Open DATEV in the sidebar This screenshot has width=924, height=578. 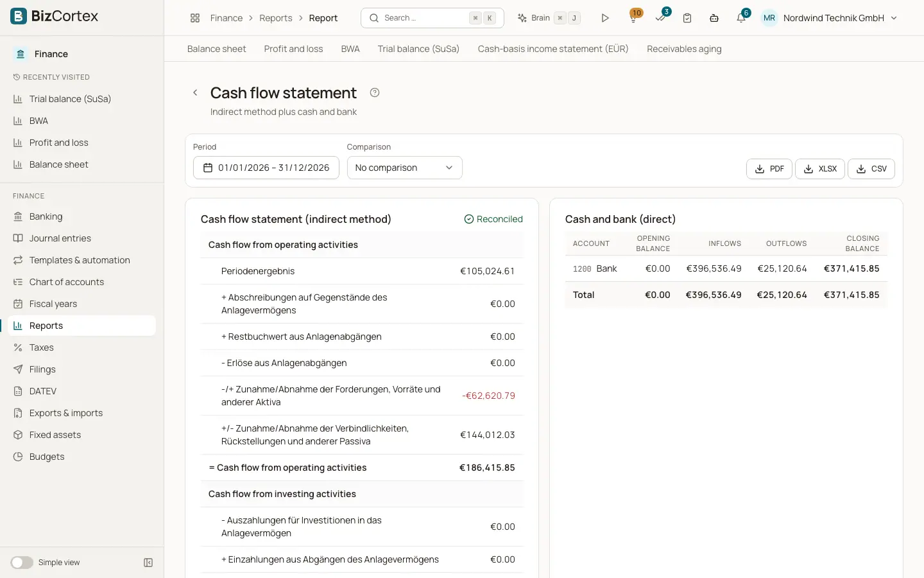(x=82, y=391)
